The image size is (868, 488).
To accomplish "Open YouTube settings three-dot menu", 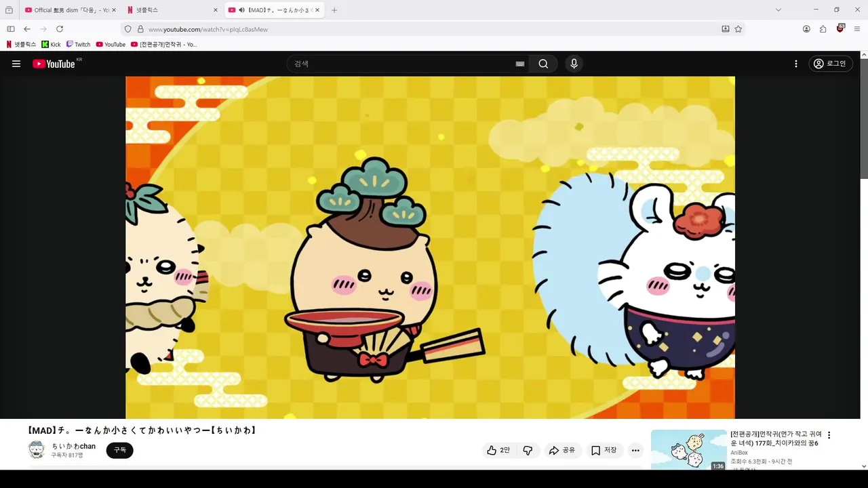I will pos(796,64).
